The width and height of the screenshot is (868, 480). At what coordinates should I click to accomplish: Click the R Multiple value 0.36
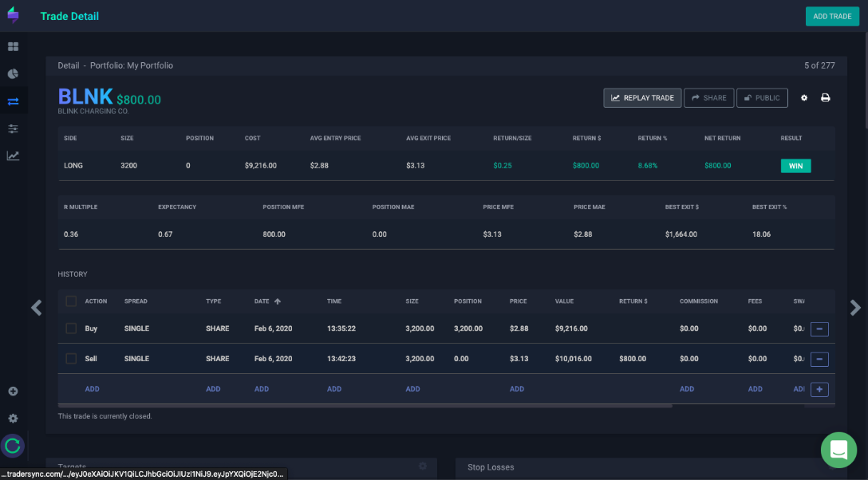click(x=71, y=234)
